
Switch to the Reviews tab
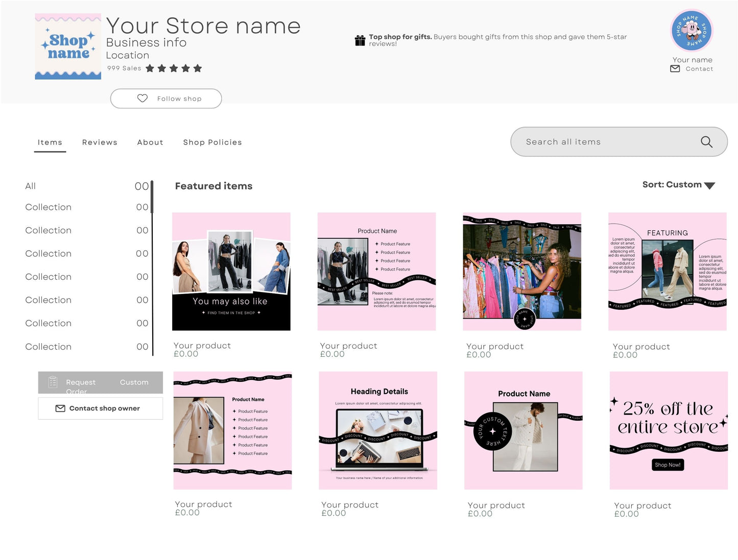(x=100, y=142)
